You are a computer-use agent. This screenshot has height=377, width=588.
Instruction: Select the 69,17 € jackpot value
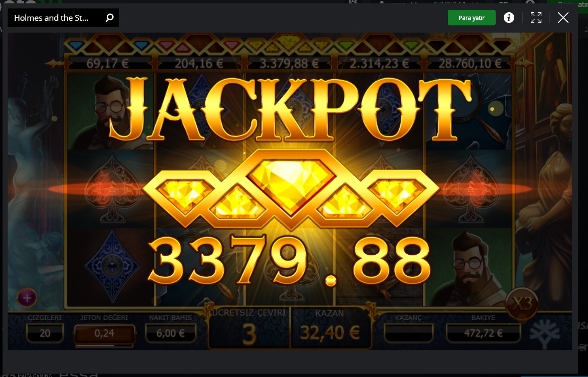pyautogui.click(x=107, y=64)
